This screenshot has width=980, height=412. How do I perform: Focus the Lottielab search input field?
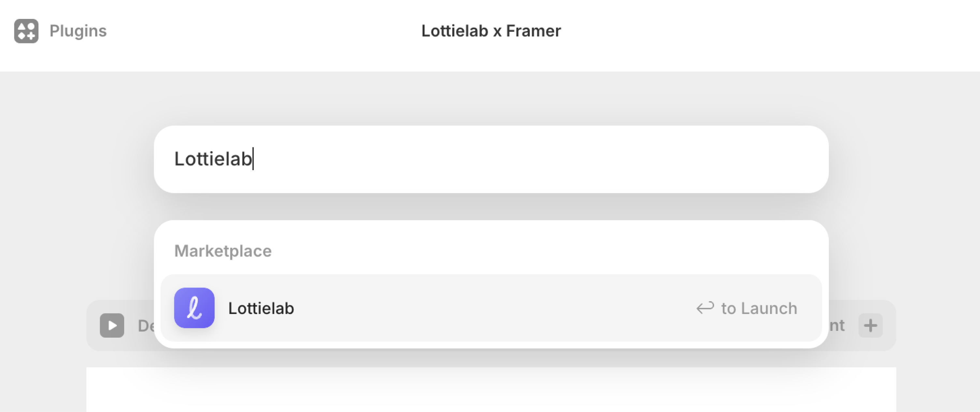click(491, 159)
